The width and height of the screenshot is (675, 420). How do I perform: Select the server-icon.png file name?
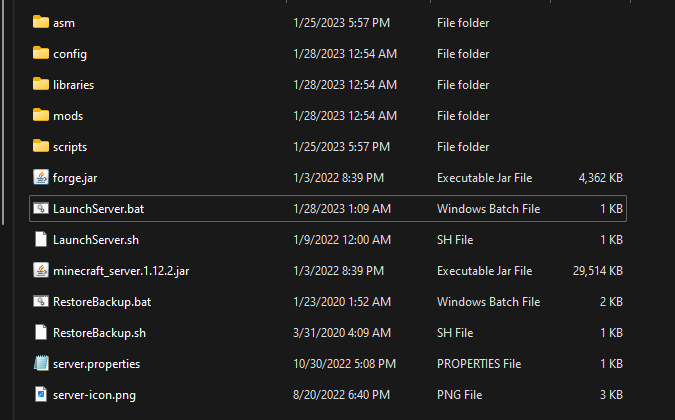(94, 395)
